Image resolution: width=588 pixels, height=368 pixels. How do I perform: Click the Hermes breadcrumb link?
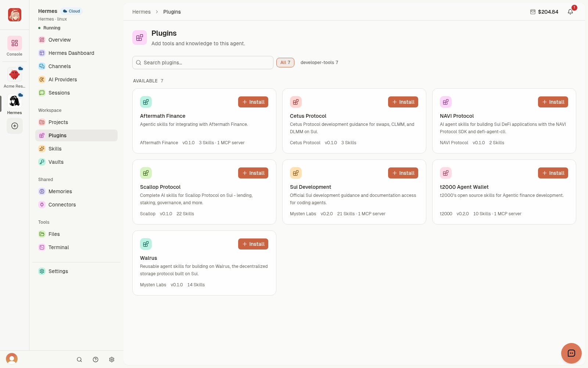(141, 12)
